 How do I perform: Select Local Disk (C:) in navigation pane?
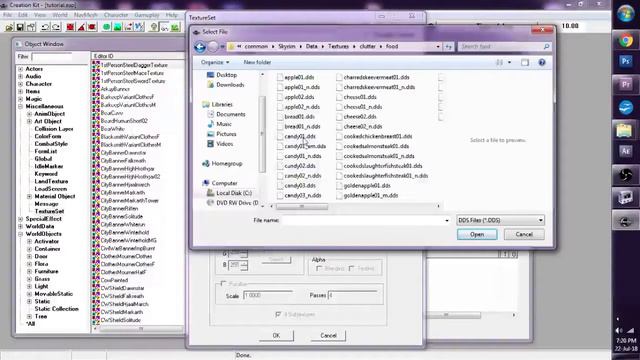tap(234, 193)
